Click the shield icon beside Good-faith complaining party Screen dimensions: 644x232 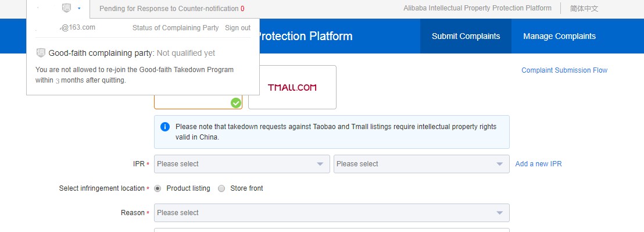pyautogui.click(x=41, y=53)
